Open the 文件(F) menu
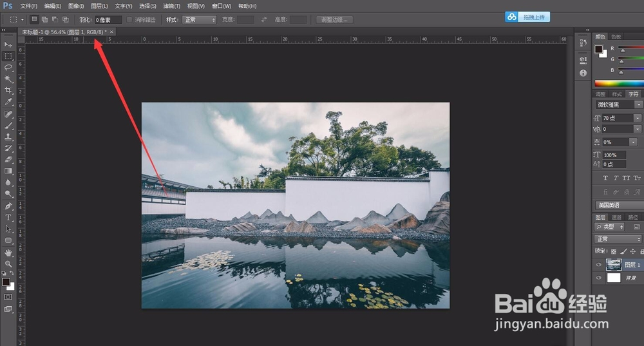The image size is (644, 346). tap(29, 6)
